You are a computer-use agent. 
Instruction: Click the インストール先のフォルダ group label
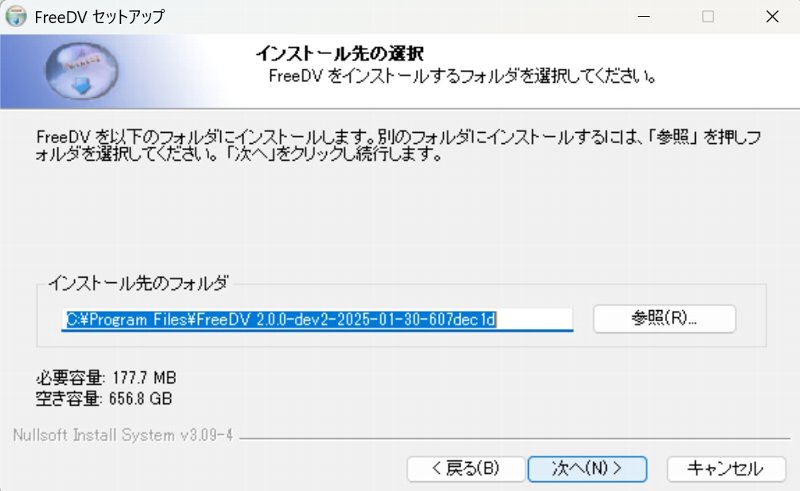coord(138,283)
